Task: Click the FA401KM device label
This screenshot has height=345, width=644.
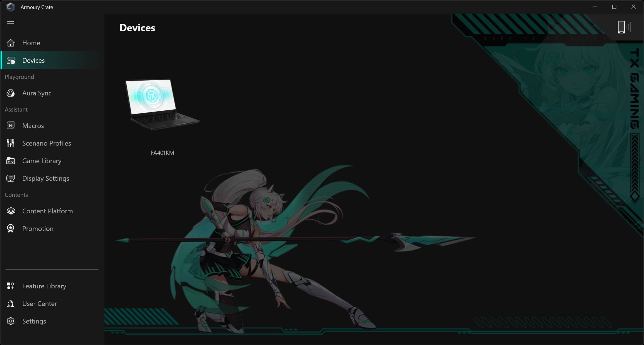Action: click(x=162, y=153)
